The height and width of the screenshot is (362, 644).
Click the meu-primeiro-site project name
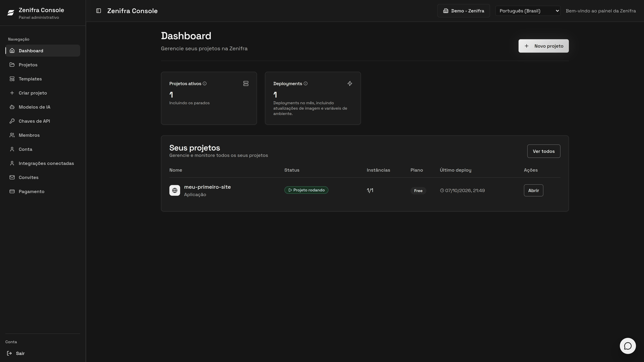[207, 187]
